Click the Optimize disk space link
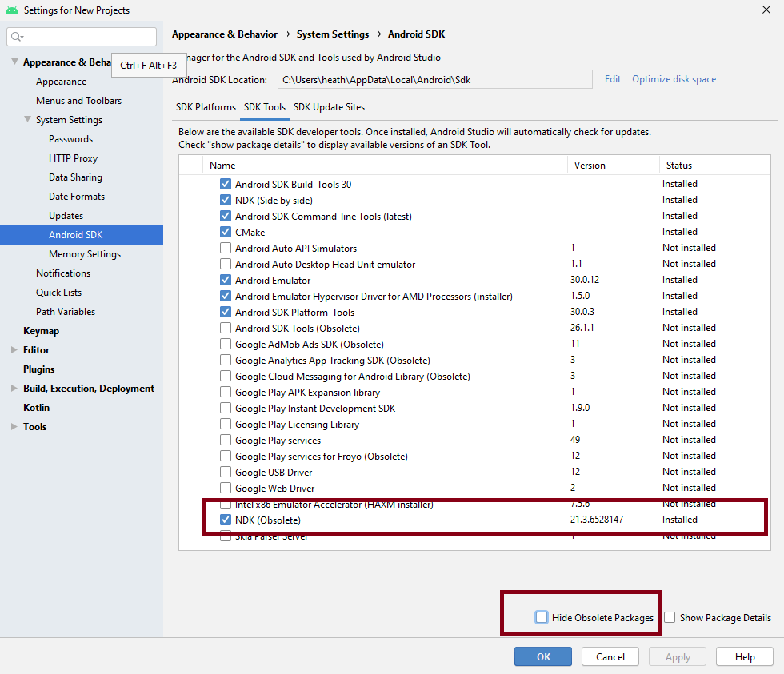Image resolution: width=784 pixels, height=674 pixels. coord(675,79)
